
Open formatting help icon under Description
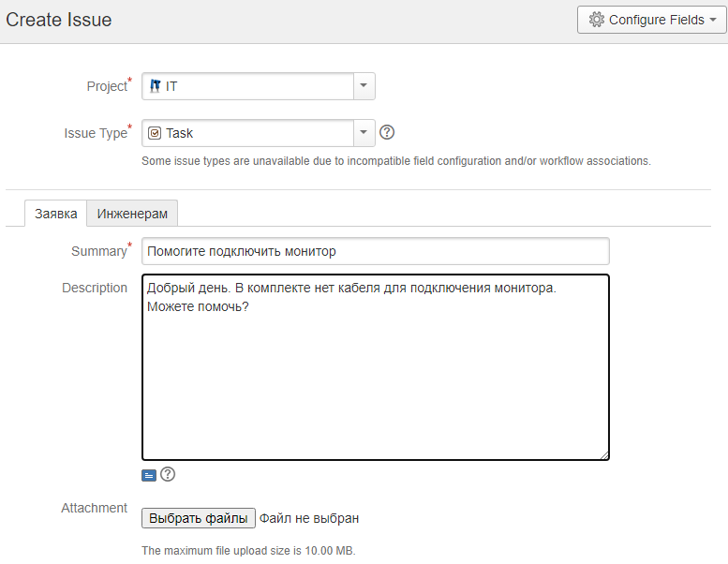click(168, 474)
